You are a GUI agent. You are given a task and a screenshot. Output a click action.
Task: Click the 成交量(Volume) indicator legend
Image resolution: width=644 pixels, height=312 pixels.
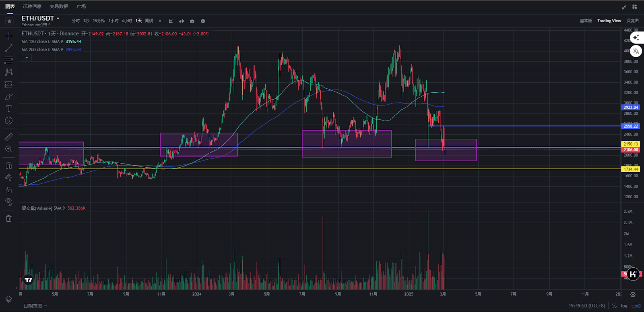tap(53, 208)
